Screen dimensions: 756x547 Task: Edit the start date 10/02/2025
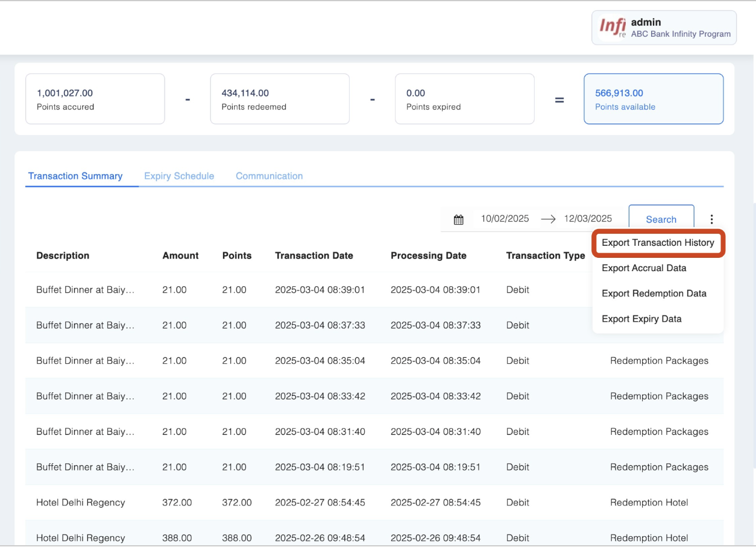pos(505,219)
